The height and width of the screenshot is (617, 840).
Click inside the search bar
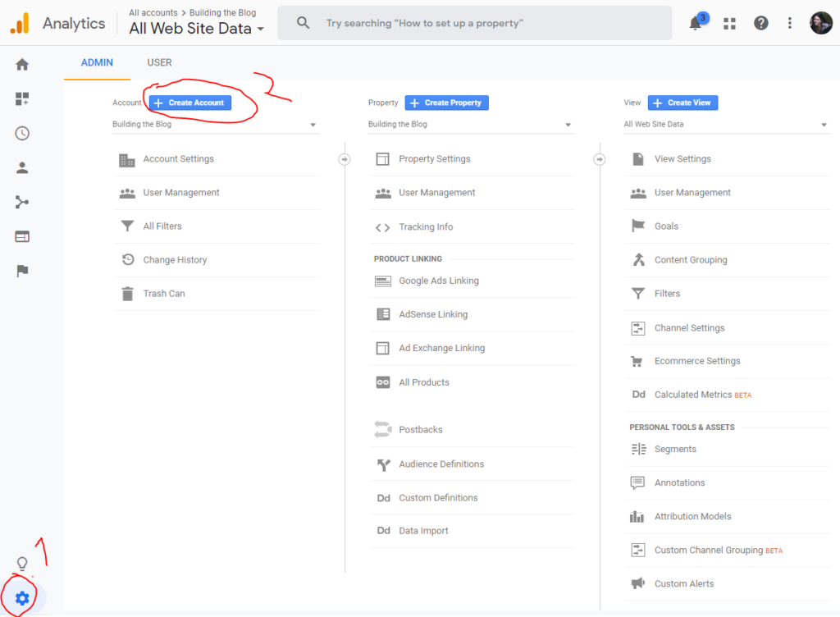pos(474,22)
